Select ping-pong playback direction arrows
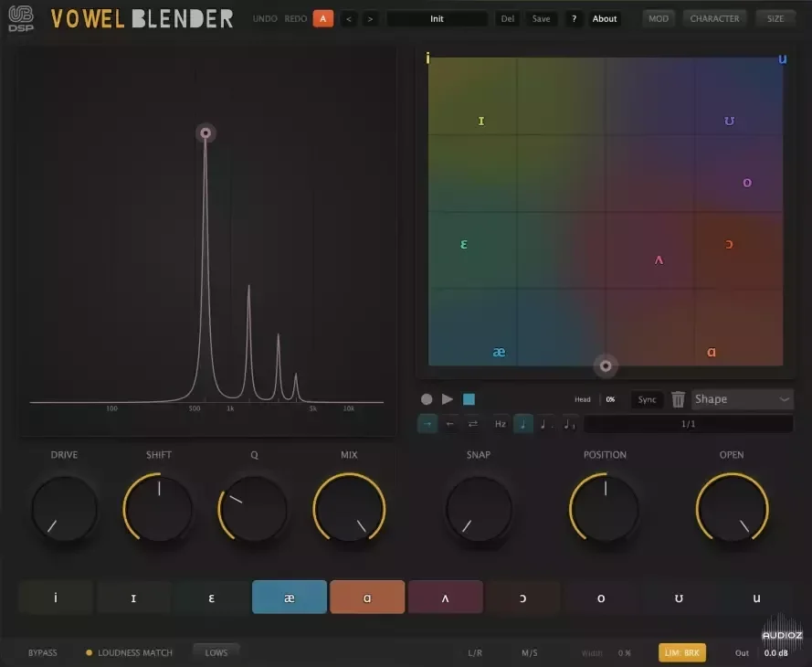The image size is (812, 667). (x=473, y=424)
